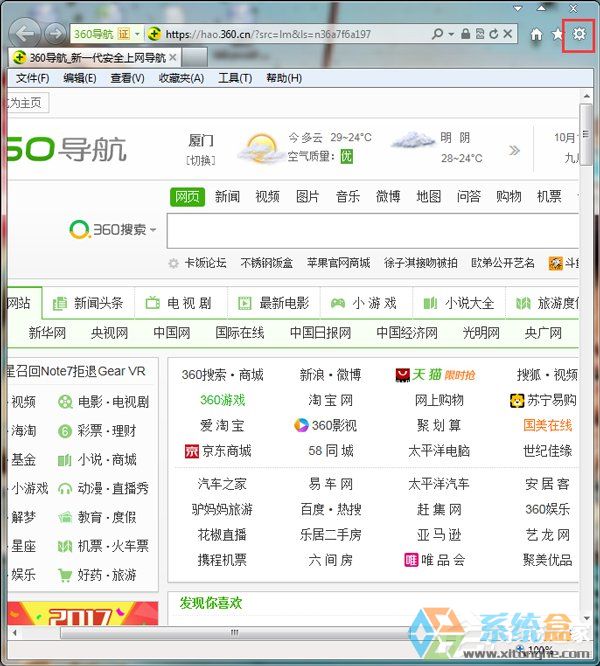Open the 58同城 link
The image size is (600, 666).
(331, 451)
